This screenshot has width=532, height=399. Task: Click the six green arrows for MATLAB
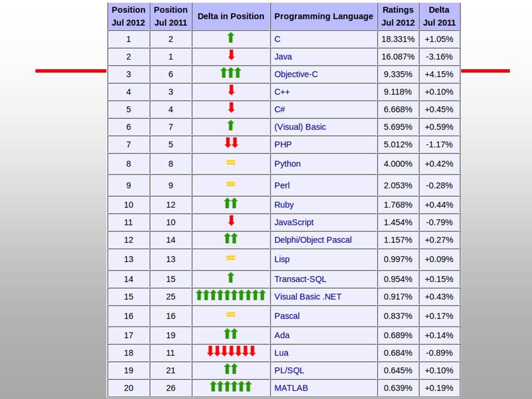[x=231, y=386]
